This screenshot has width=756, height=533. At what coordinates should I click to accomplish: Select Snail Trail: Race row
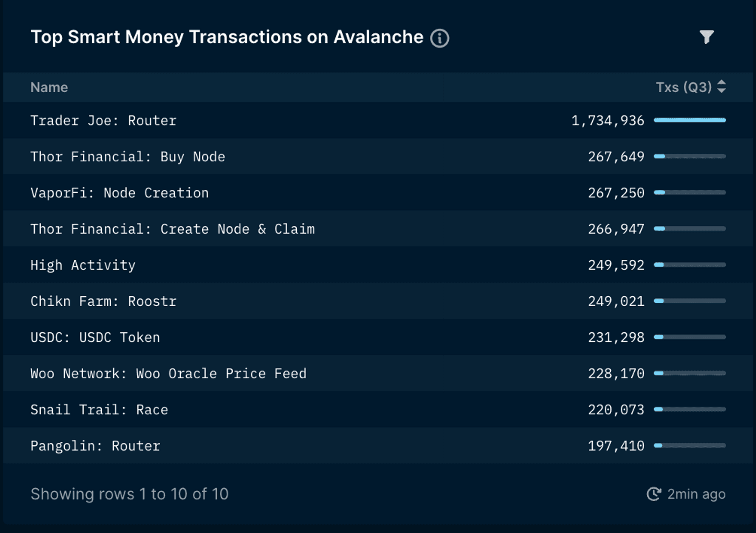pos(378,409)
